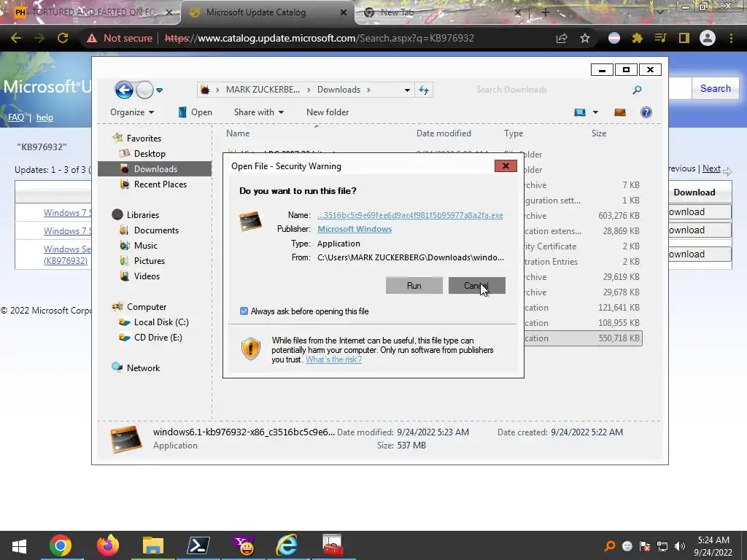Sort by the Name column header
The width and height of the screenshot is (747, 560).
(x=238, y=133)
